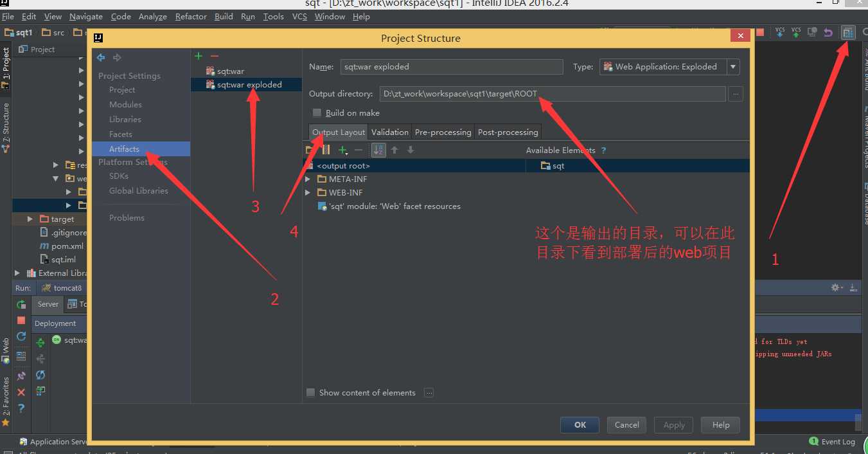Select the sqt:war exploded artifact

click(247, 85)
